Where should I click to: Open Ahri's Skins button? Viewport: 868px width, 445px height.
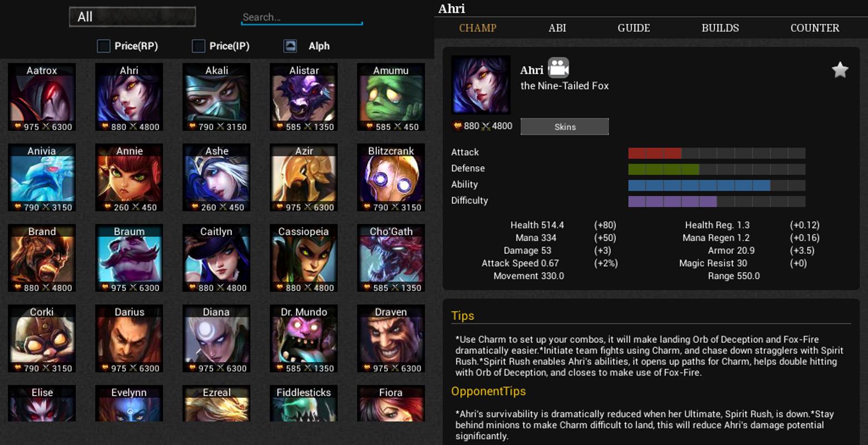click(565, 127)
